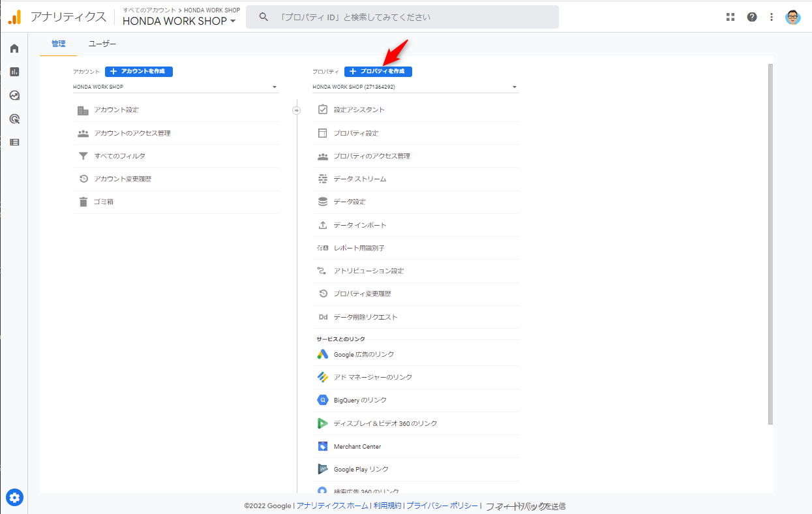Click the Google 広告 logo icon
Image resolution: width=812 pixels, height=514 pixels.
coord(322,354)
